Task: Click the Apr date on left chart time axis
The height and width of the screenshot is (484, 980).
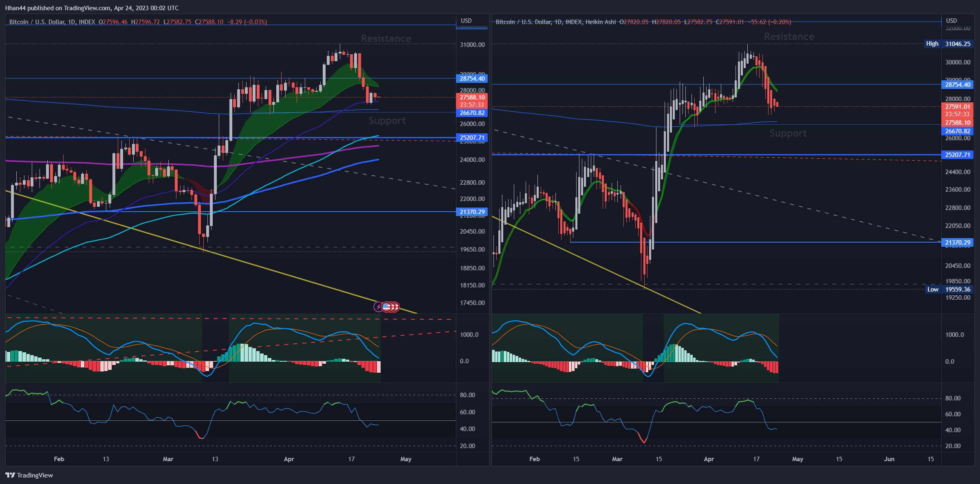Action: pos(289,459)
